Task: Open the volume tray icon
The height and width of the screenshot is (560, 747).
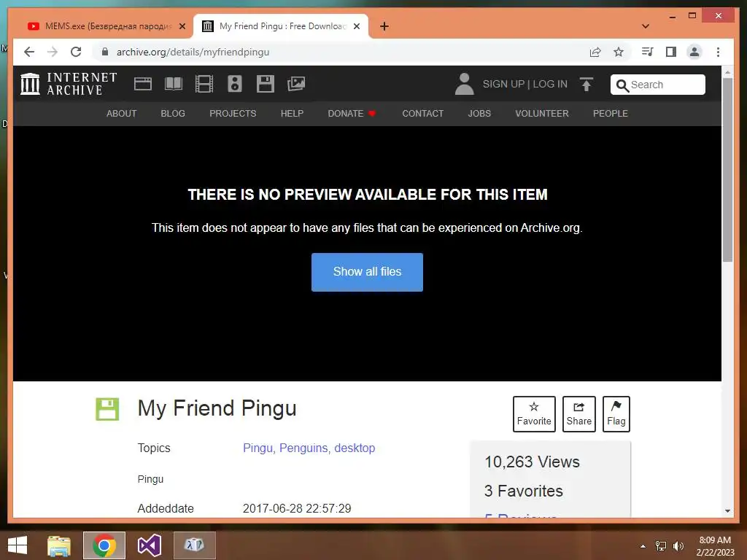Action: (678, 546)
